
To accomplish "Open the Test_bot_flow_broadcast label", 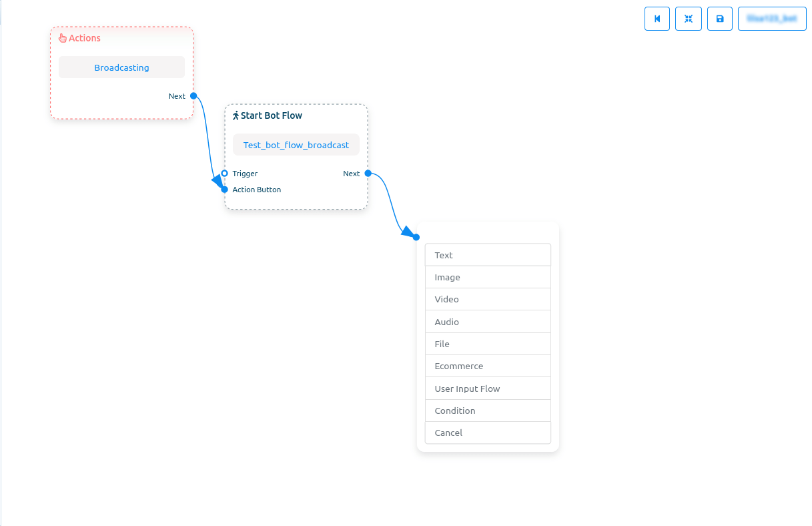I will coord(296,145).
